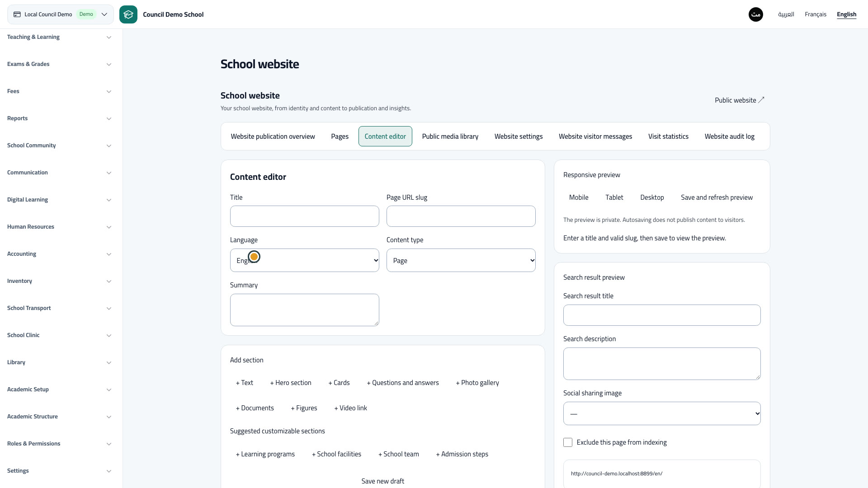Switch the interface language to Français
868x488 pixels.
coord(816,14)
